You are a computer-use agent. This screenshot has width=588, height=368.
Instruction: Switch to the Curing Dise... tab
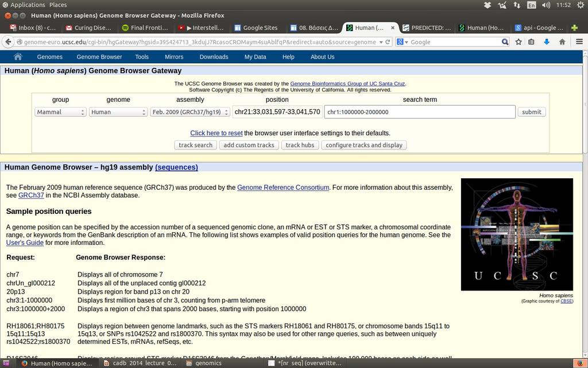[x=89, y=28]
